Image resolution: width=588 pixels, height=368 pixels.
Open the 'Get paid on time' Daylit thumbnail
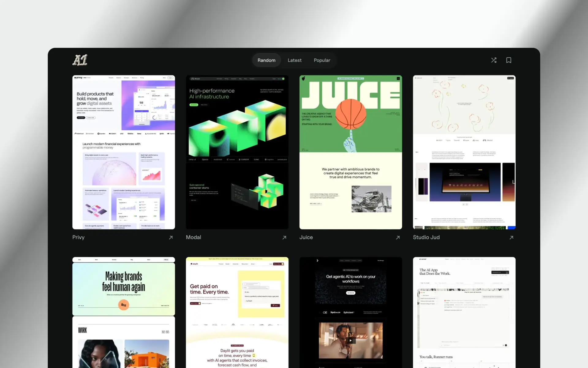[237, 312]
